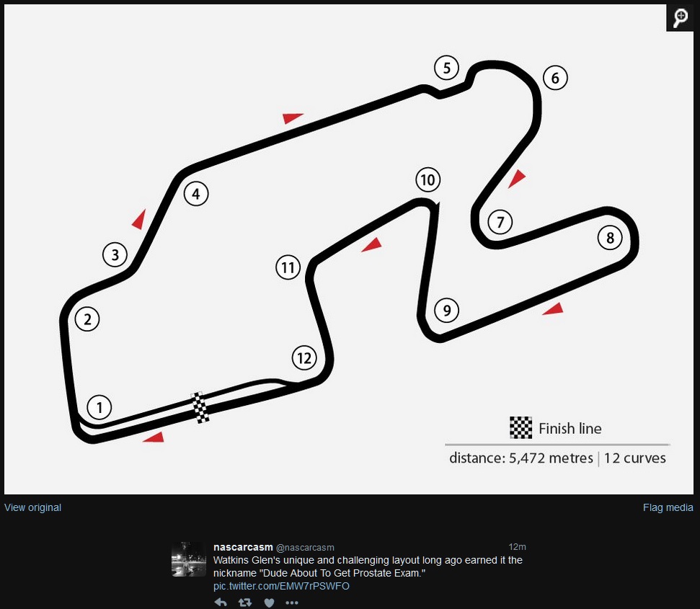700x609 pixels.
Task: Click the red direction arrow near turn 3
Action: click(x=139, y=219)
